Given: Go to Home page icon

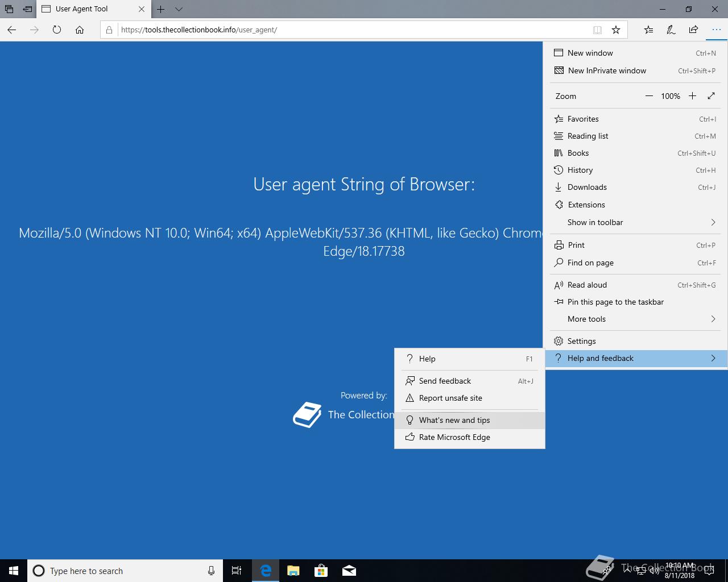Looking at the screenshot, I should [80, 30].
